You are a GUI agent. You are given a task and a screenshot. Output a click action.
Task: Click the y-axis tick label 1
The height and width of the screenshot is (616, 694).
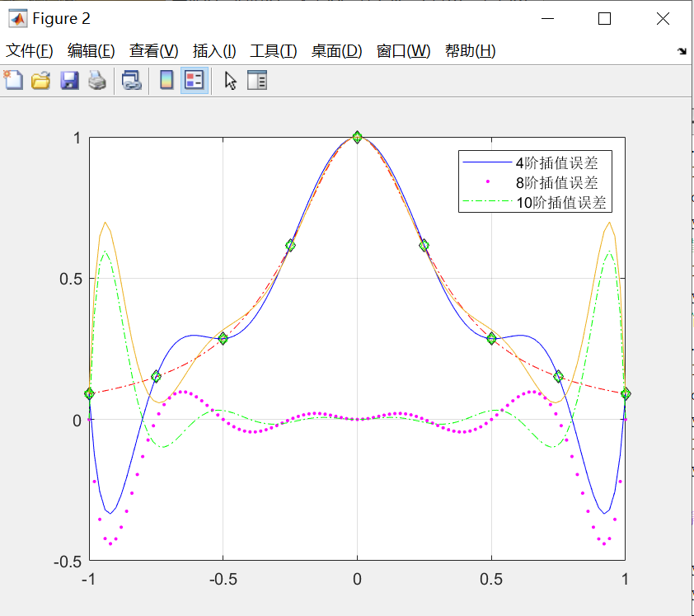(x=77, y=139)
